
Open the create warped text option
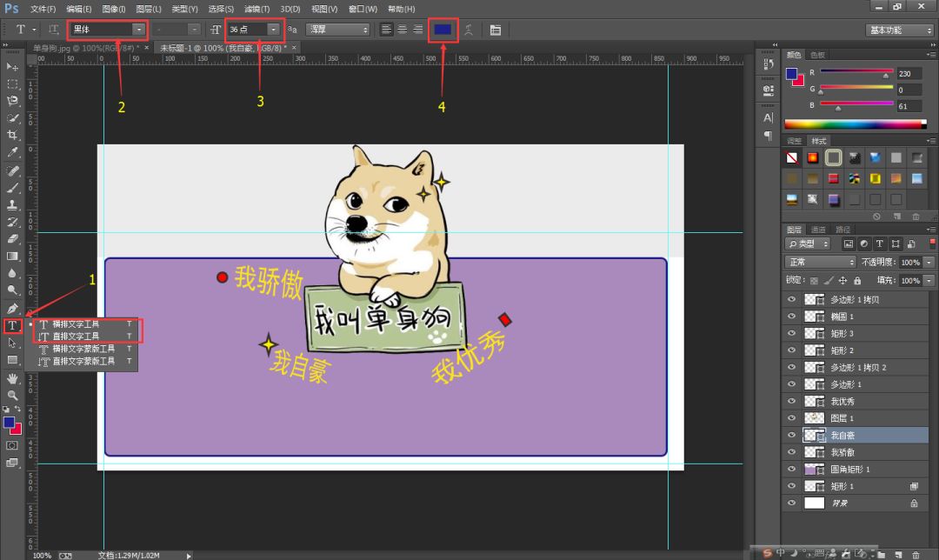pyautogui.click(x=469, y=30)
